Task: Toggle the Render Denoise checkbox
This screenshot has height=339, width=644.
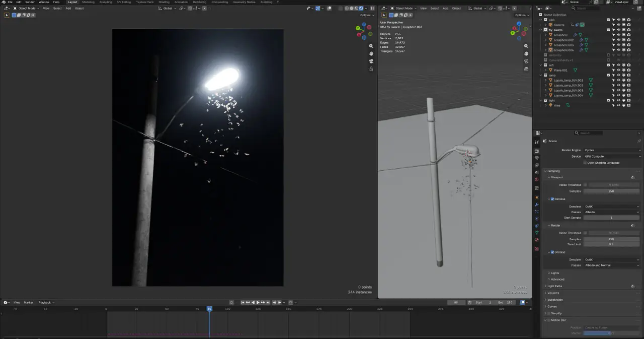Action: [x=552, y=252]
